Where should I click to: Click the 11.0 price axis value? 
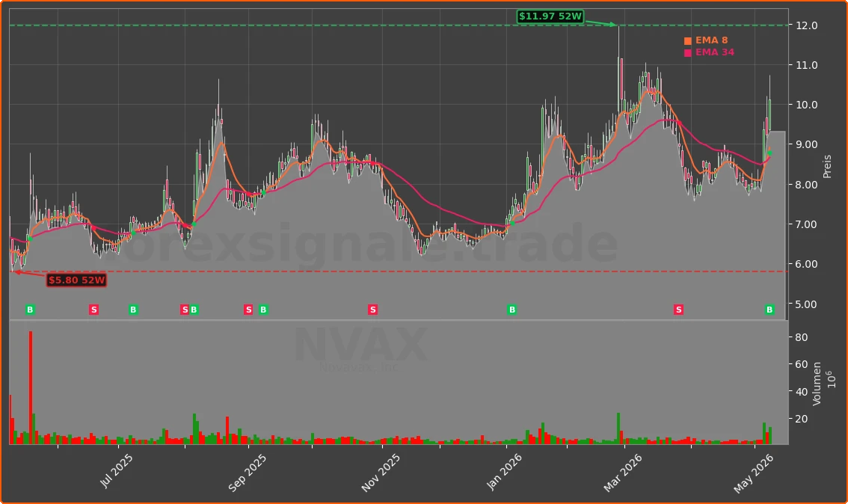(x=806, y=65)
